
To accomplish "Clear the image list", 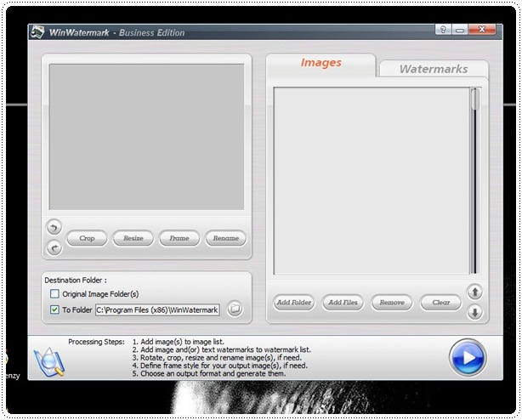I will point(440,303).
